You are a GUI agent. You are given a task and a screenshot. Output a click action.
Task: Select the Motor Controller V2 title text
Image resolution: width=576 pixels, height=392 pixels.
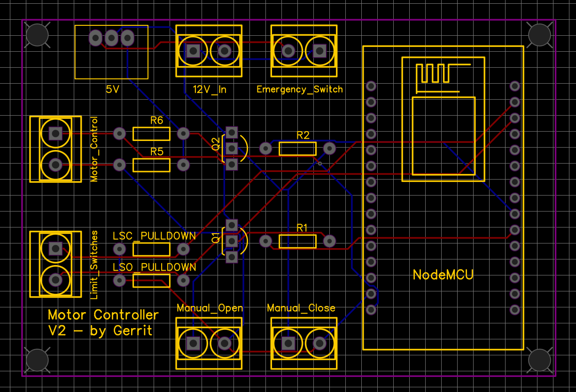[x=102, y=322]
